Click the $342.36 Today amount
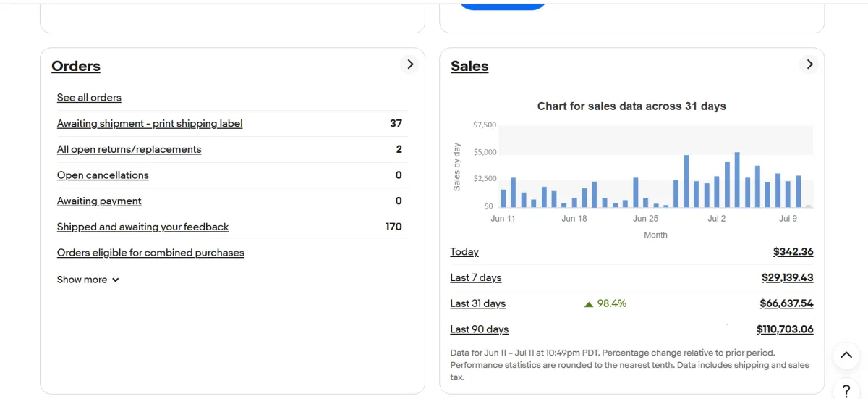The image size is (868, 399). pyautogui.click(x=793, y=252)
